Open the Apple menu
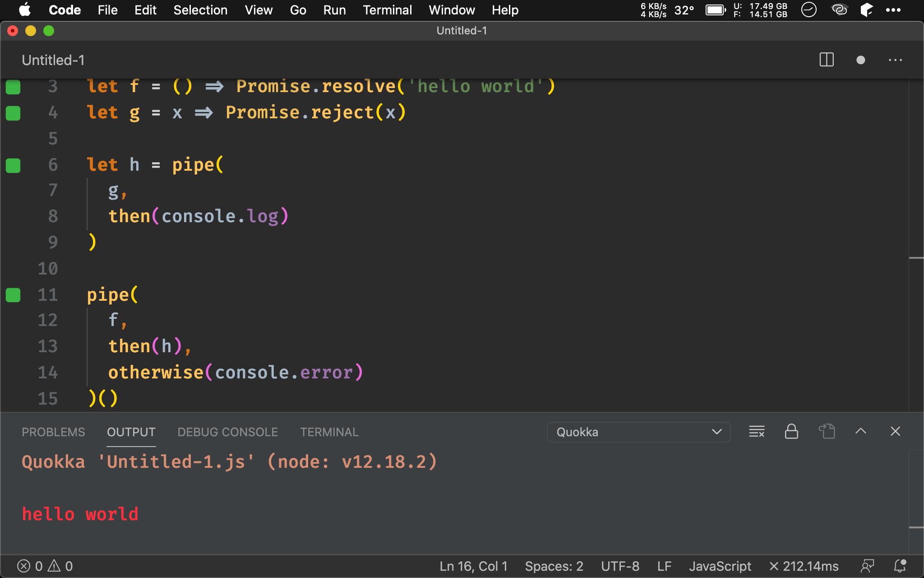Screen dimensions: 924x578 click(x=24, y=10)
